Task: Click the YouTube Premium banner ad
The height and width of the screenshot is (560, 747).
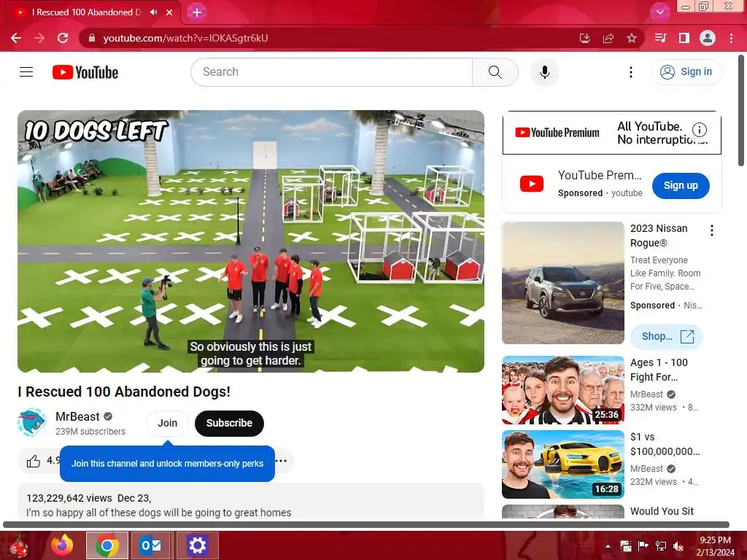Action: pyautogui.click(x=612, y=133)
